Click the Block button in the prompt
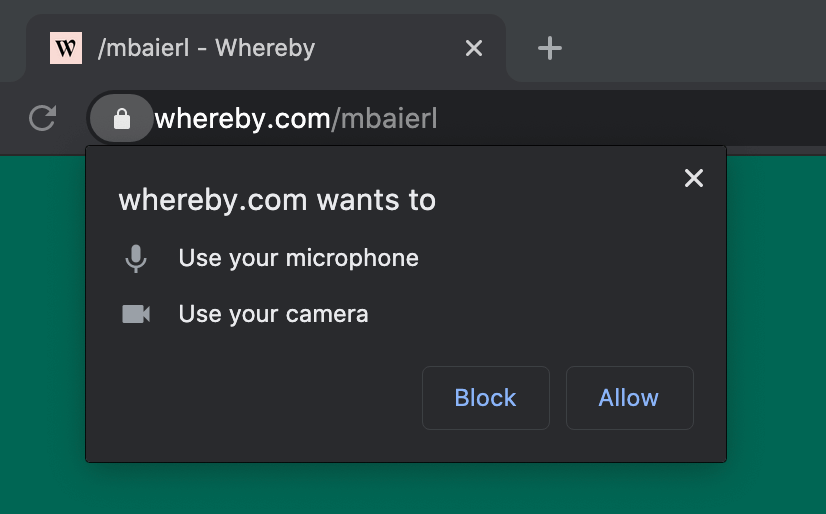This screenshot has height=514, width=826. (486, 398)
